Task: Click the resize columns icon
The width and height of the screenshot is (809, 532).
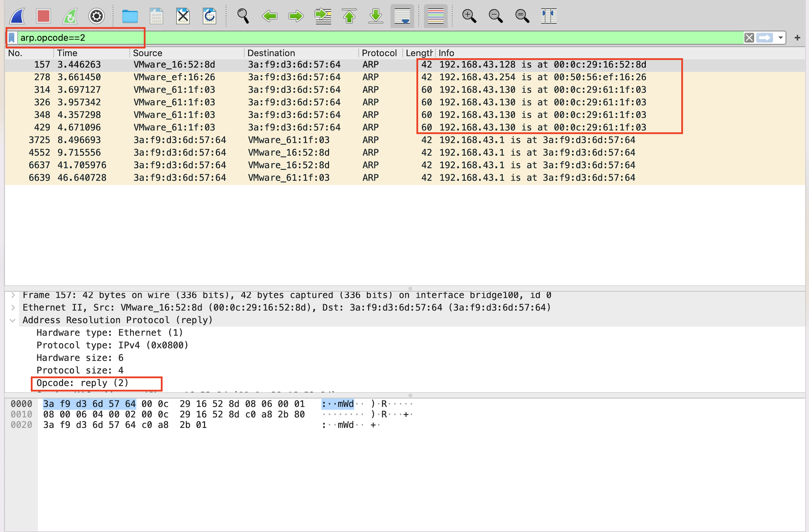Action: [x=549, y=16]
